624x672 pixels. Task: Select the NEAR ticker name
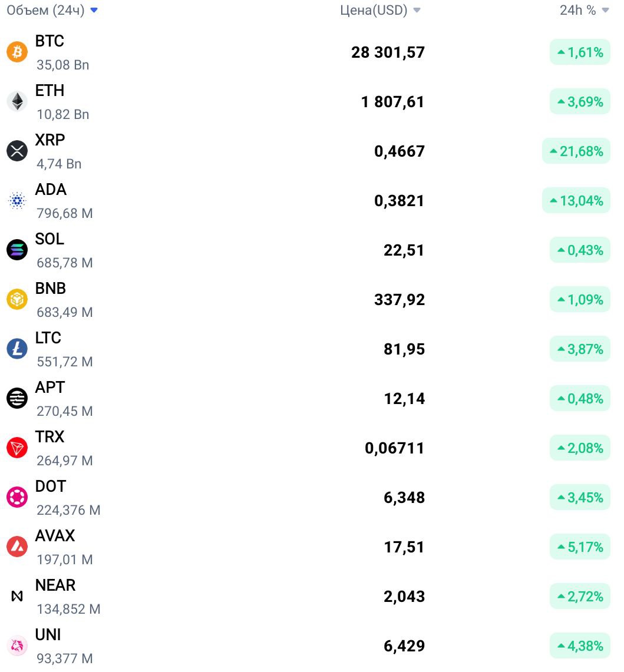[55, 585]
